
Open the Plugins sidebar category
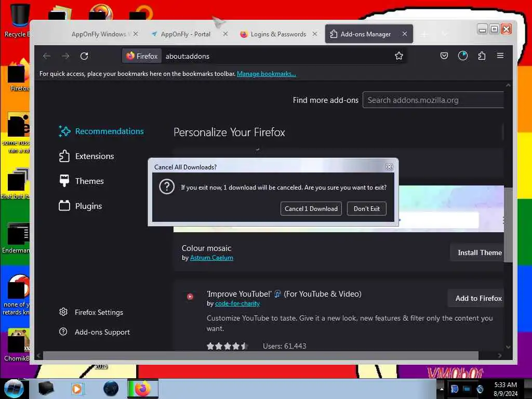[81, 206]
